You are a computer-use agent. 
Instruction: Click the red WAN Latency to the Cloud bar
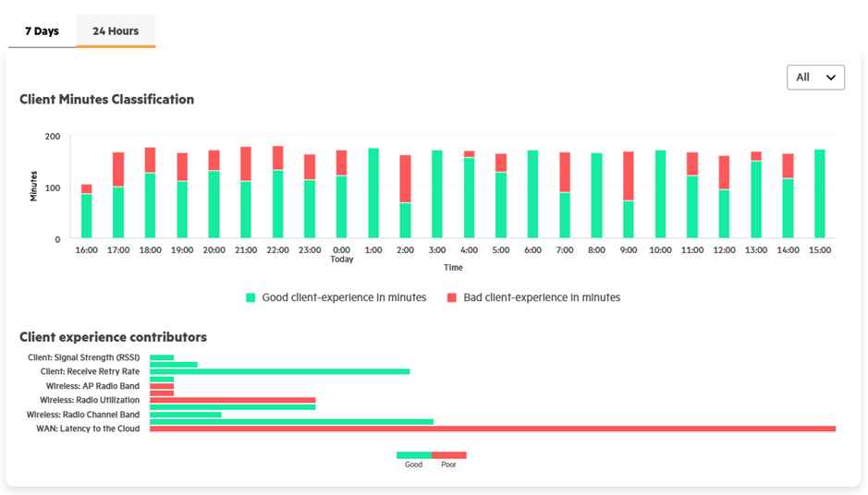coord(493,429)
